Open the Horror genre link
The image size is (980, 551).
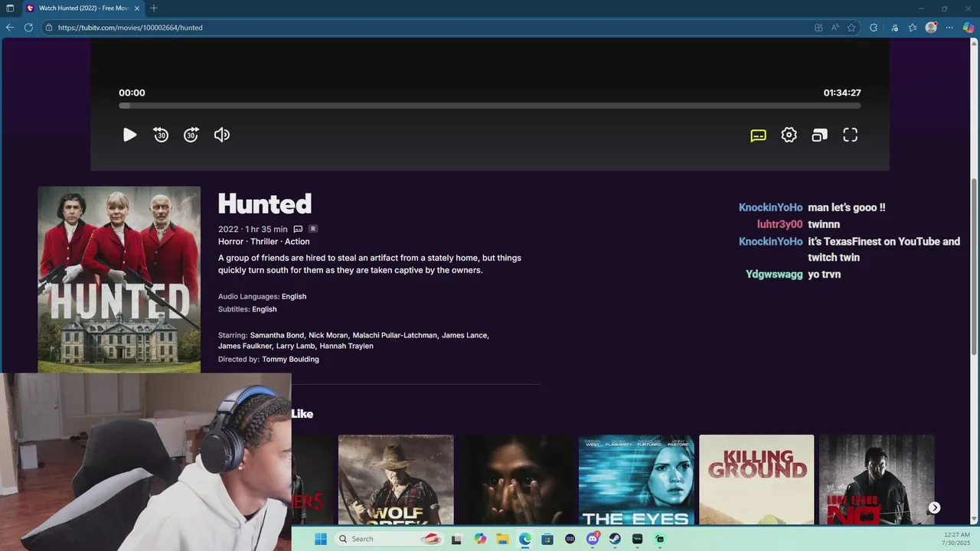pos(230,242)
